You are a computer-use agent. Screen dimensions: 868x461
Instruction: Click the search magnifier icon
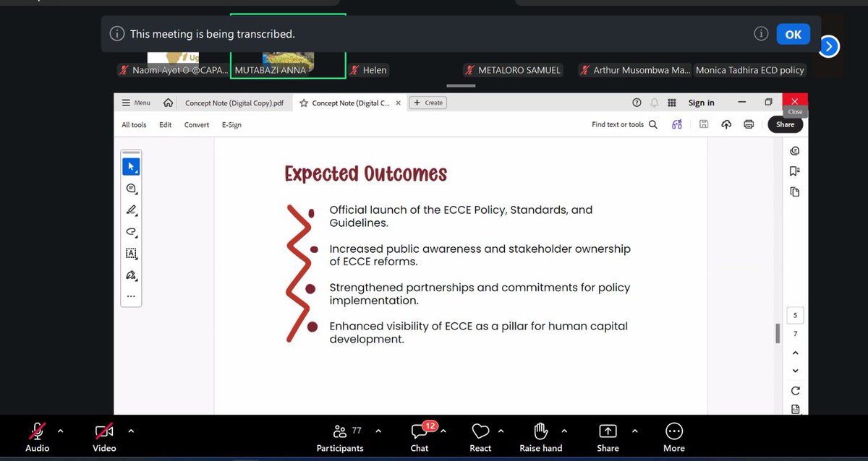tap(653, 124)
